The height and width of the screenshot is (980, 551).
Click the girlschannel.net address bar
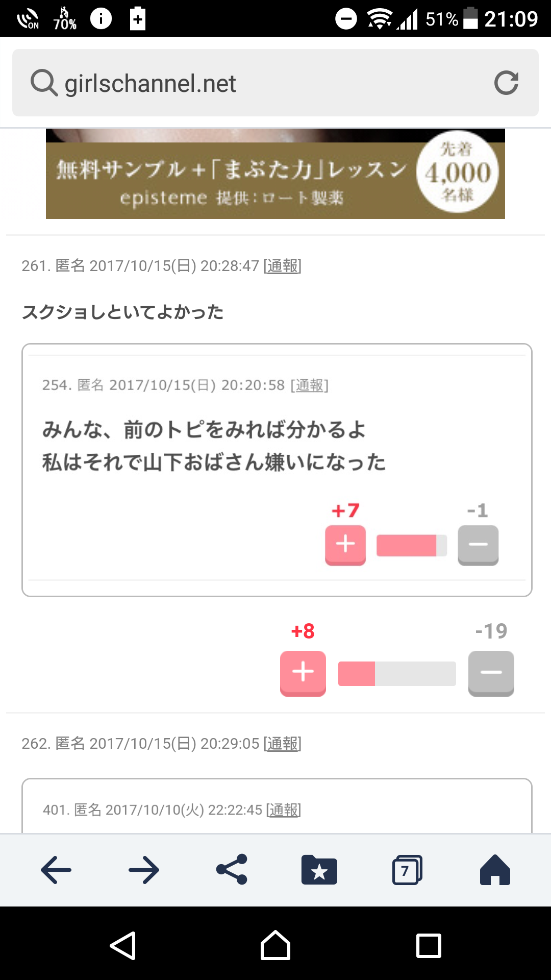click(275, 83)
